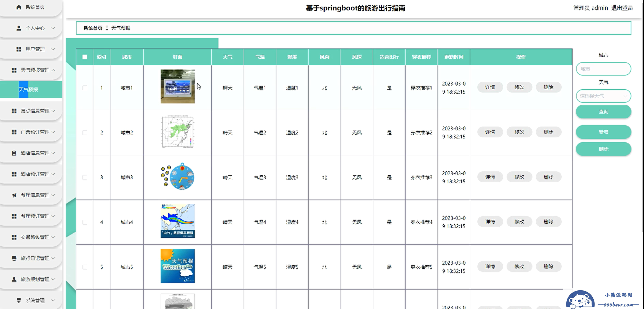Expand the 酒店信息管理 chevron

pyautogui.click(x=53, y=153)
